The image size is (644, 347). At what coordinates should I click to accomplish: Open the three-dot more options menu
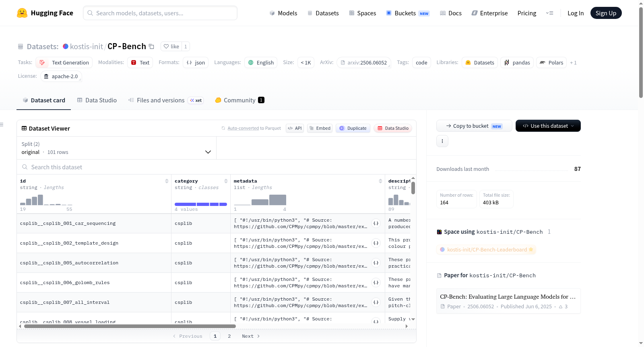pos(442,141)
